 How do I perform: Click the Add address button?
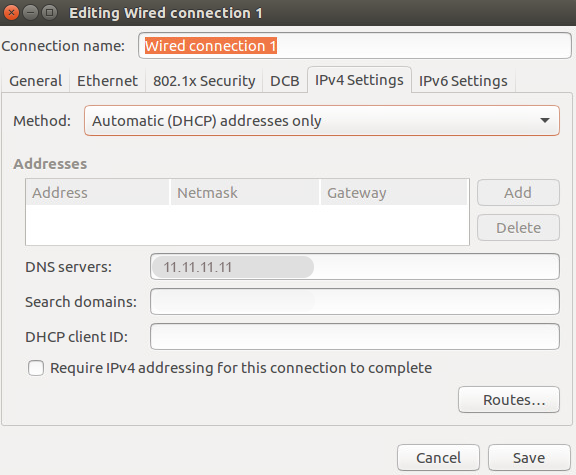[518, 192]
